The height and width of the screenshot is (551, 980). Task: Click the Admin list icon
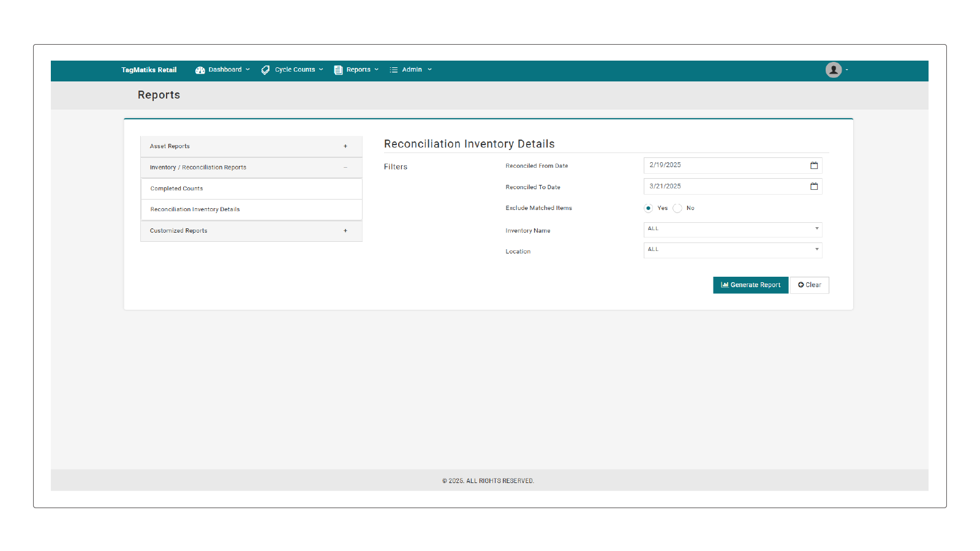pyautogui.click(x=394, y=70)
